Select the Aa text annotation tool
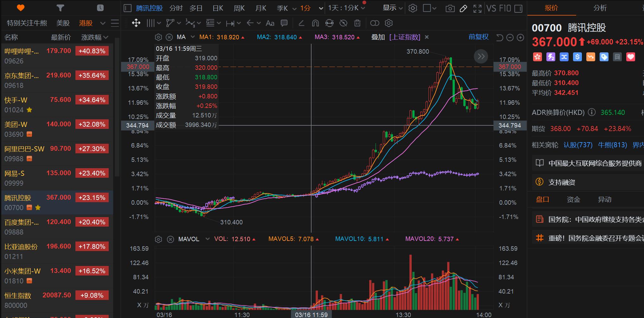The image size is (644, 318). pos(270,23)
